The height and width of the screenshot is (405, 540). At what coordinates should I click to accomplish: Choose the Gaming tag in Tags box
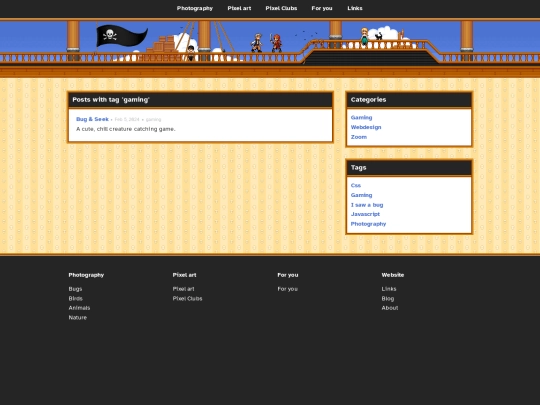point(361,195)
